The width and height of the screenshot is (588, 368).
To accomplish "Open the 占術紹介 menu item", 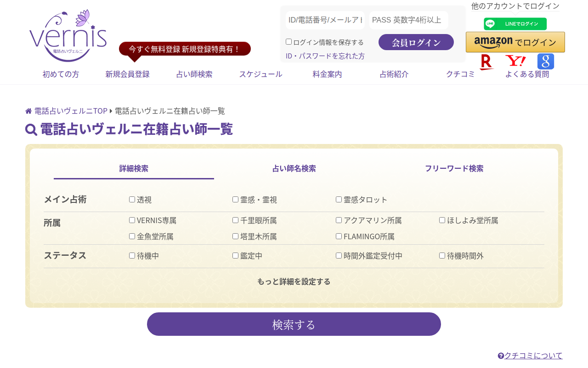I will (394, 74).
